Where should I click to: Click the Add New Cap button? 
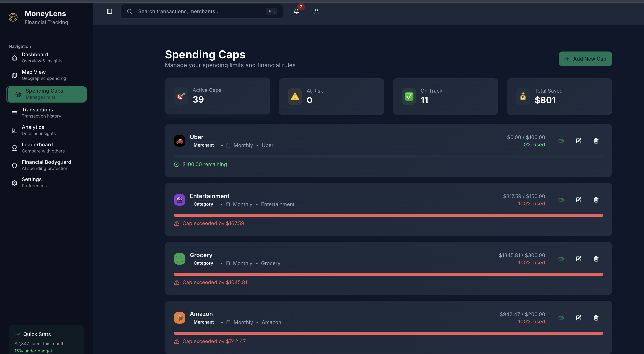585,59
